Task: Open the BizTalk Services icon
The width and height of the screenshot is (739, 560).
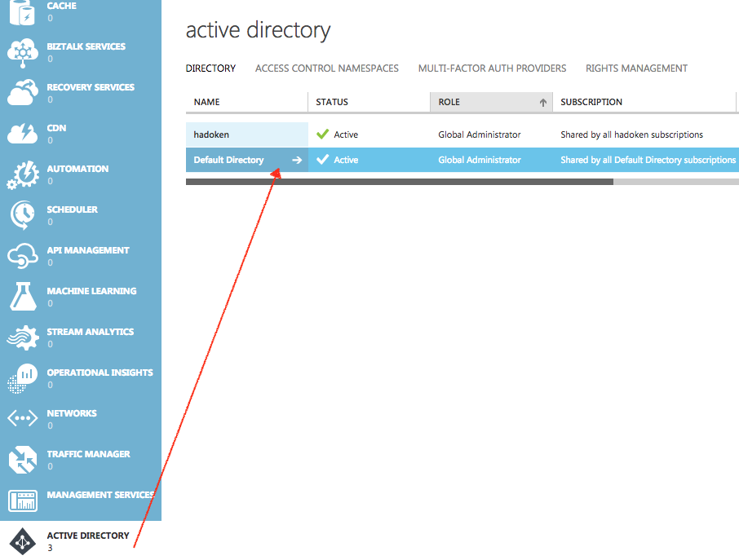Action: pyautogui.click(x=22, y=53)
